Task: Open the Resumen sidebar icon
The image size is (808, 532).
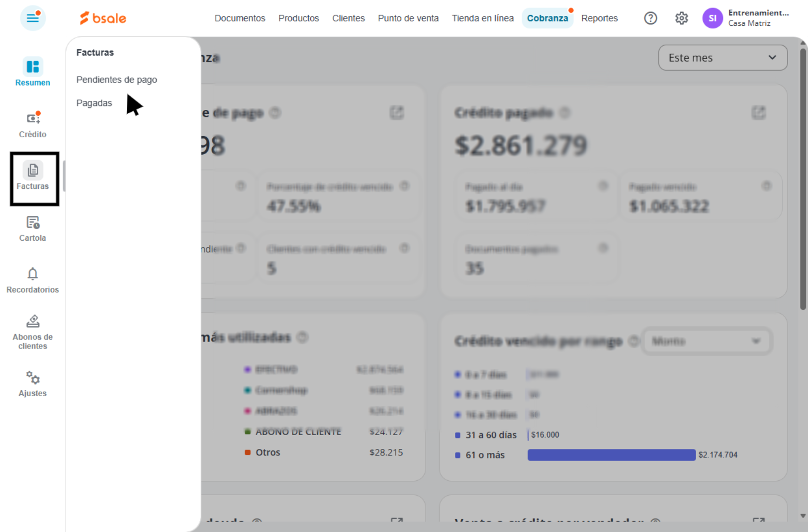Action: point(33,67)
